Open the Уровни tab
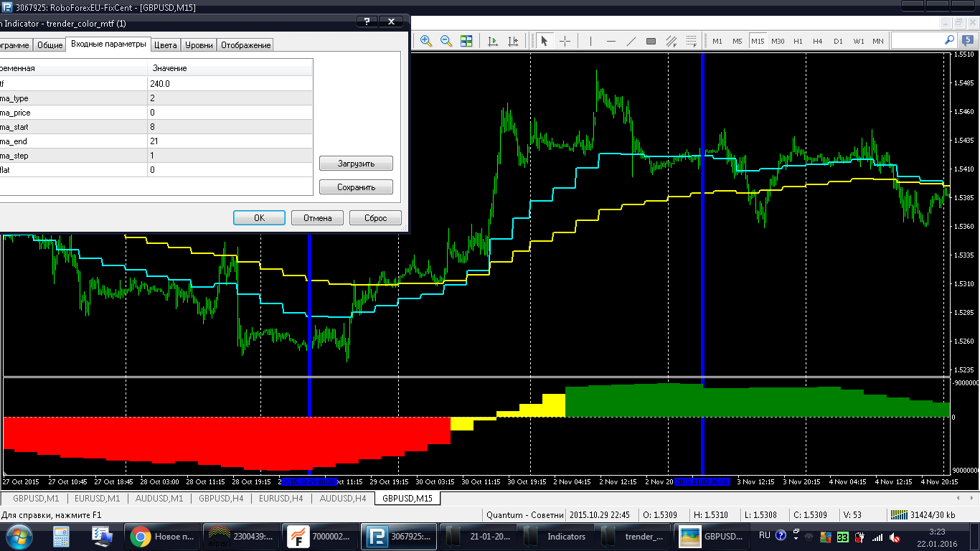The height and width of the screenshot is (551, 980). [199, 45]
